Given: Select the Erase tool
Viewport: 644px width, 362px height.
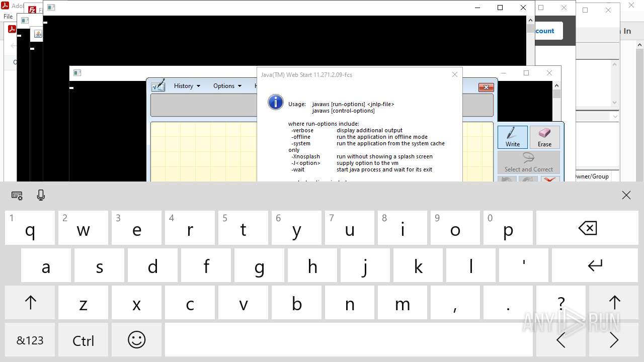Looking at the screenshot, I should pyautogui.click(x=544, y=137).
